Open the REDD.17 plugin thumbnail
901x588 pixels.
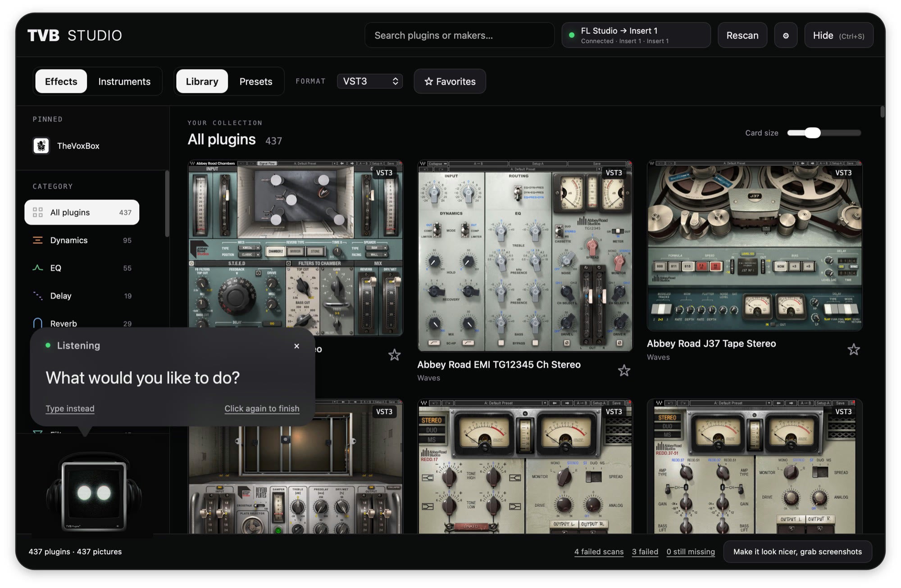tap(525, 466)
